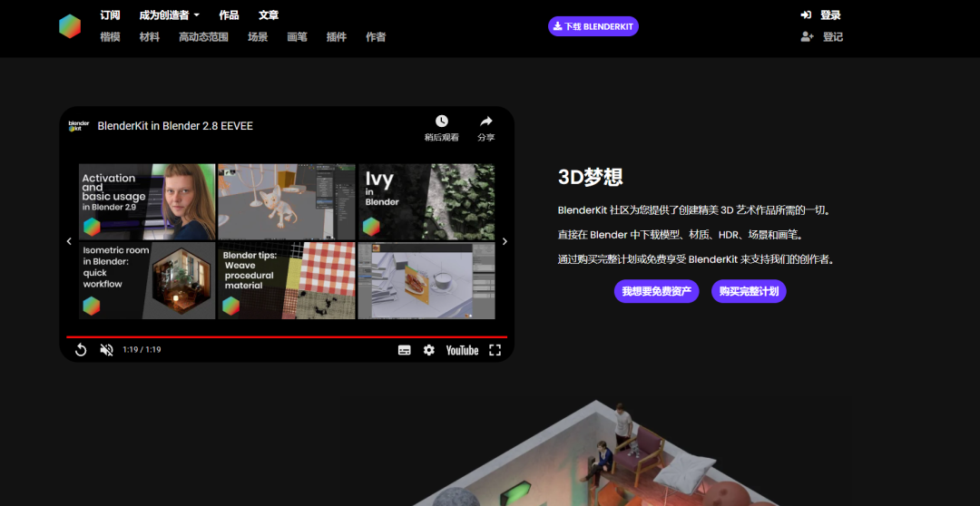The width and height of the screenshot is (980, 506).
Task: Click the BlenderKit hexagon logo
Action: [70, 26]
